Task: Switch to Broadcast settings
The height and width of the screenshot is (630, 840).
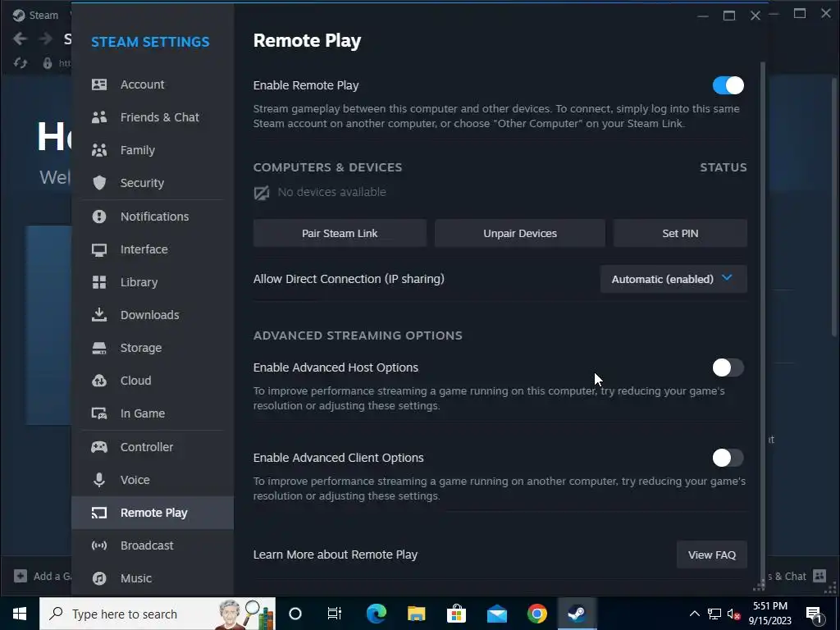Action: click(x=152, y=546)
